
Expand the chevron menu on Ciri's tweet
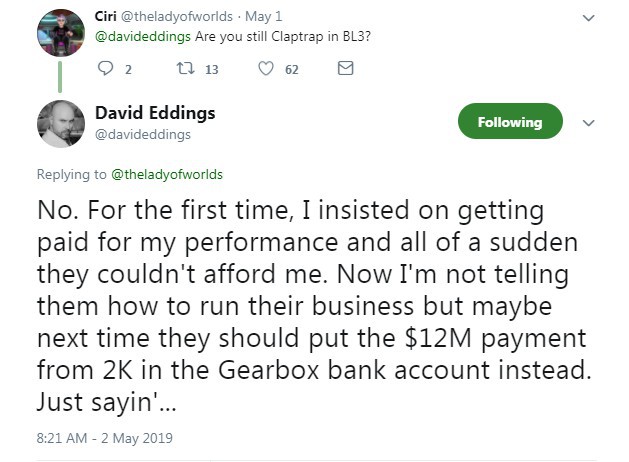[x=588, y=18]
